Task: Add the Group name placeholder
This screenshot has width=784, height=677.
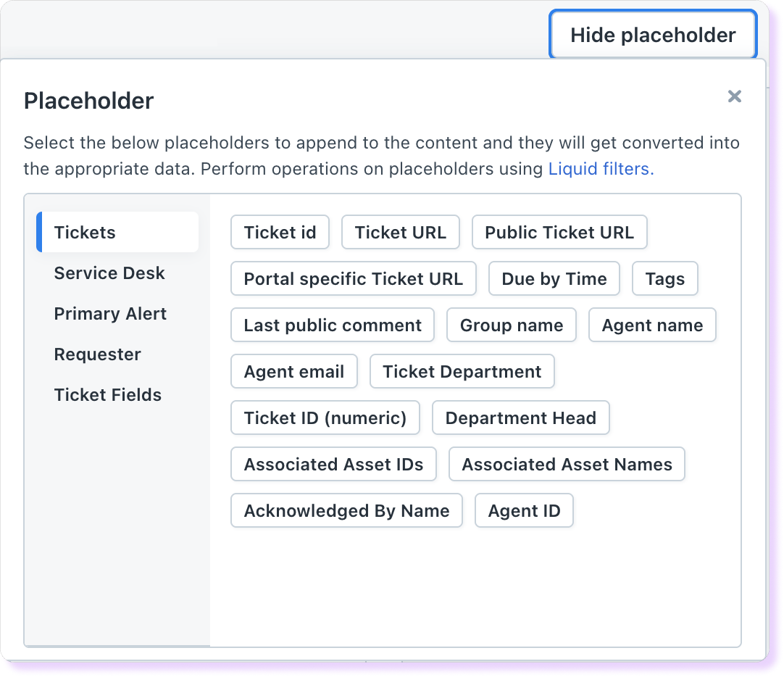Action: click(x=511, y=325)
